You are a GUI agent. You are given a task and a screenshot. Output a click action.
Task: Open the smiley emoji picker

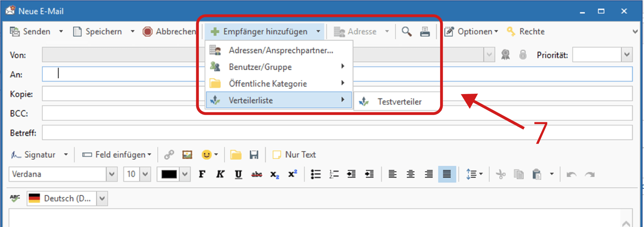point(210,155)
